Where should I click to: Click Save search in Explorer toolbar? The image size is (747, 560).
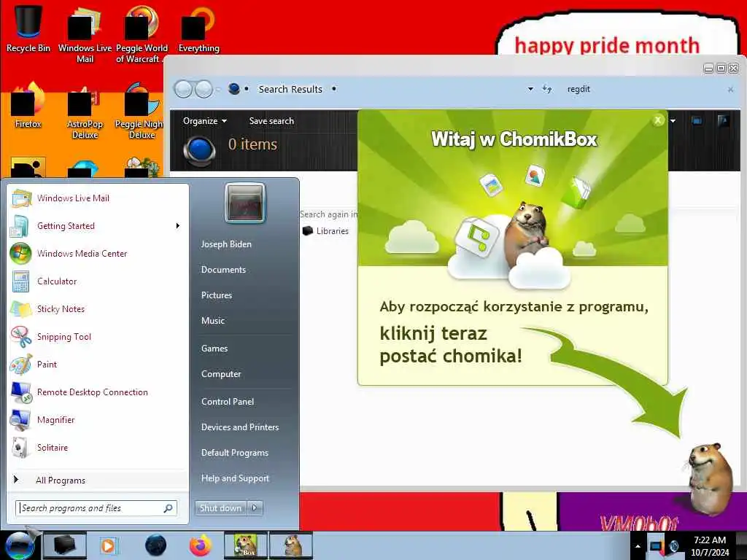271,121
